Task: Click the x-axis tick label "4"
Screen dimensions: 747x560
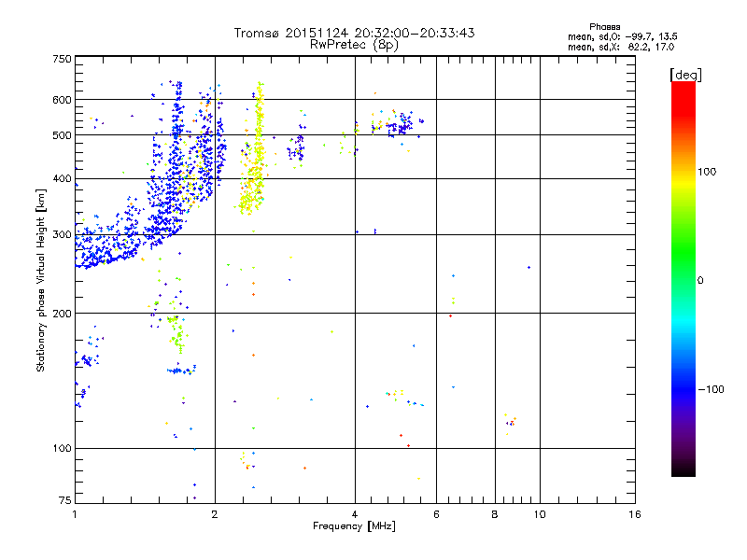Action: tap(355, 514)
